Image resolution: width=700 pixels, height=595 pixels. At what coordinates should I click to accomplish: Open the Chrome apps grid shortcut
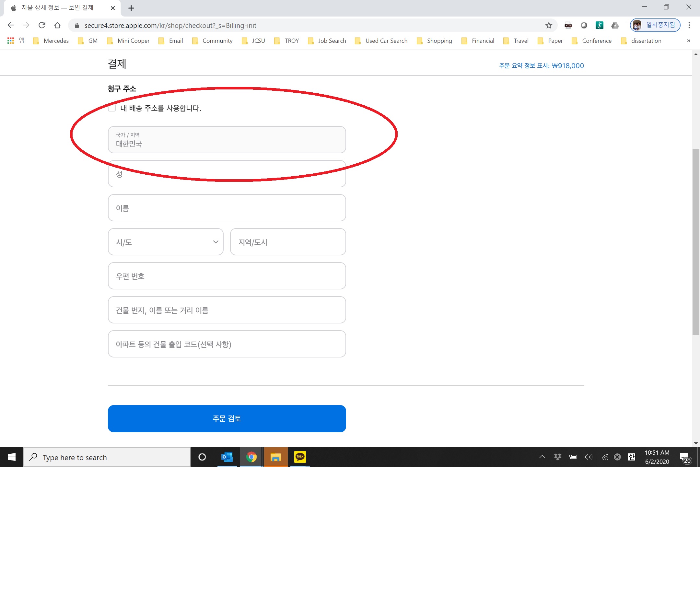[11, 41]
